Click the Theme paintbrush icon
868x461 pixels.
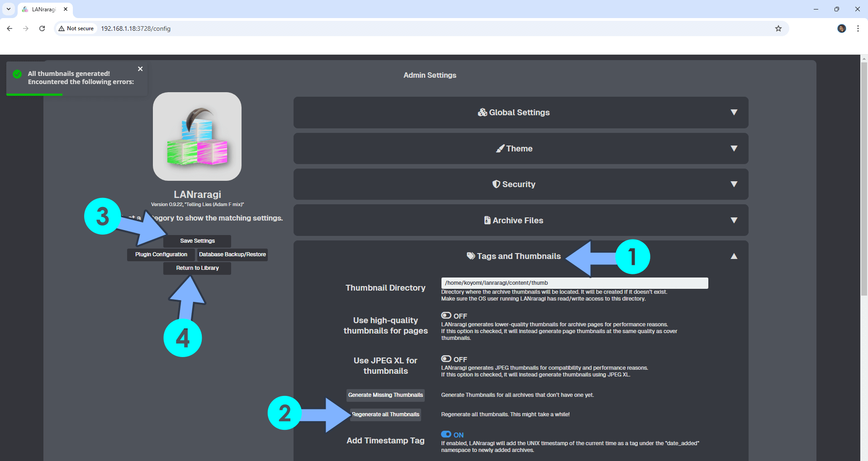click(x=500, y=148)
